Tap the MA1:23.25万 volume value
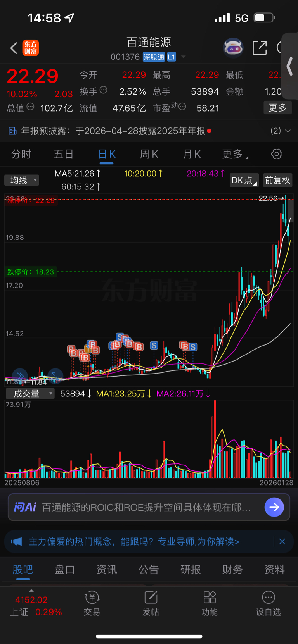The width and height of the screenshot is (298, 644). point(124,394)
